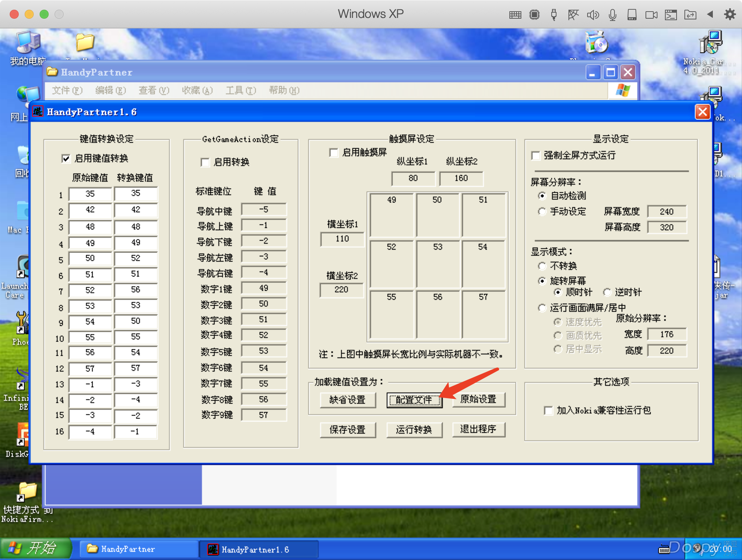Click the 配置文件 button
This screenshot has height=560, width=742.
pos(414,400)
